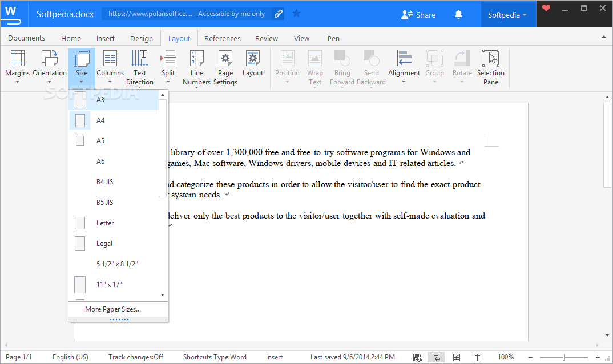Screen dimensions: 613x364
Task: Select Legal paper size
Action: click(114, 244)
